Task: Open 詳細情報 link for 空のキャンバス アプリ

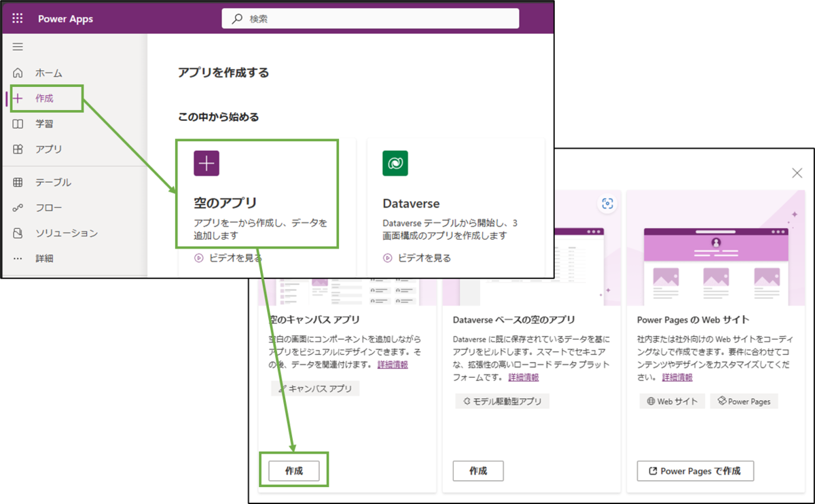Action: point(393,365)
